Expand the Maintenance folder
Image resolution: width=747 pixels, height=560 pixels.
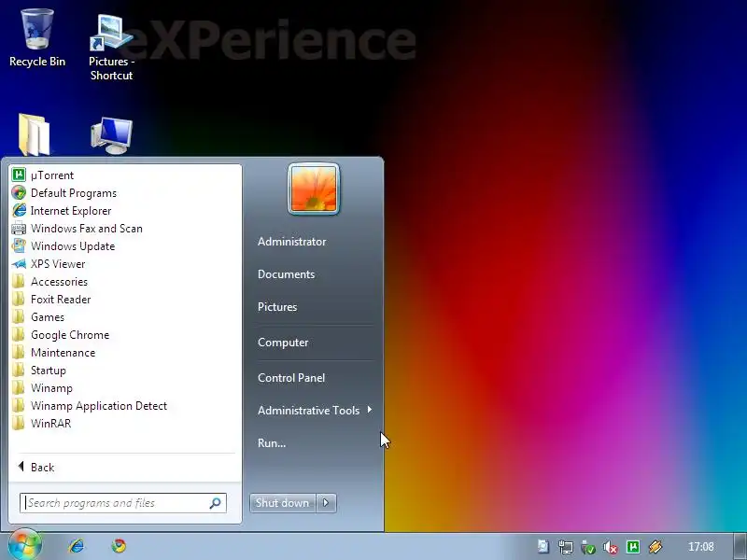[124, 353]
